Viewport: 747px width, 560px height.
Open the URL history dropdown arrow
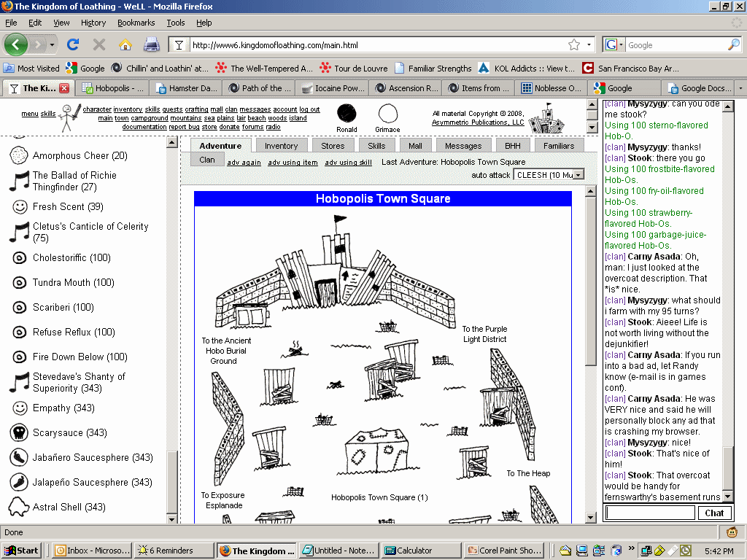tap(589, 44)
